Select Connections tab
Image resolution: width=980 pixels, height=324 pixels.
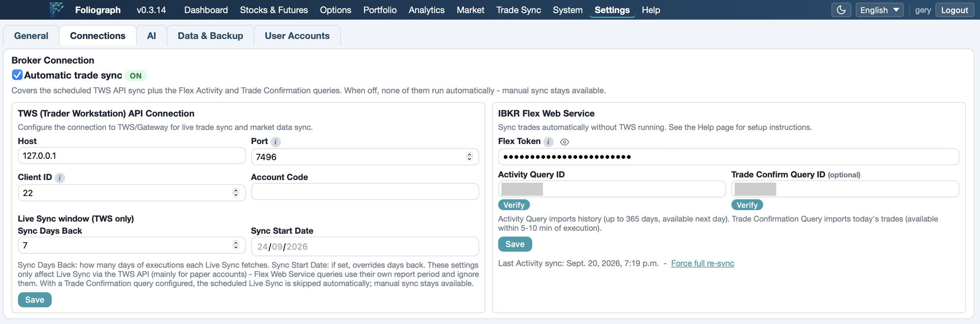pyautogui.click(x=98, y=36)
